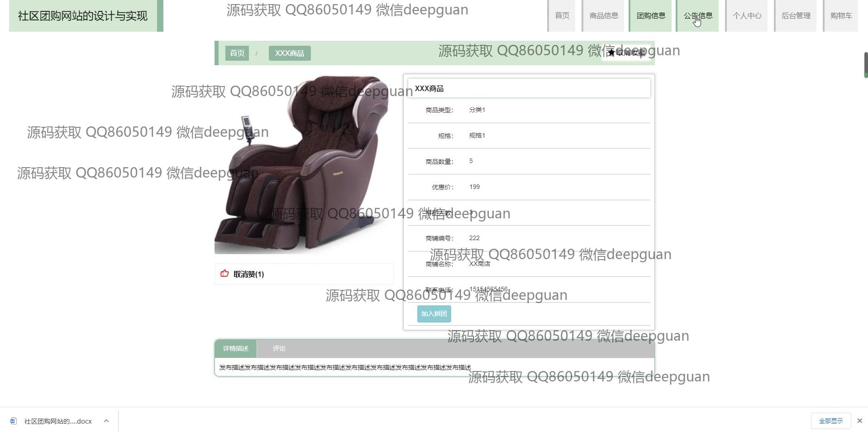
Task: Click the XXX商品 breadcrumb item
Action: (x=290, y=53)
